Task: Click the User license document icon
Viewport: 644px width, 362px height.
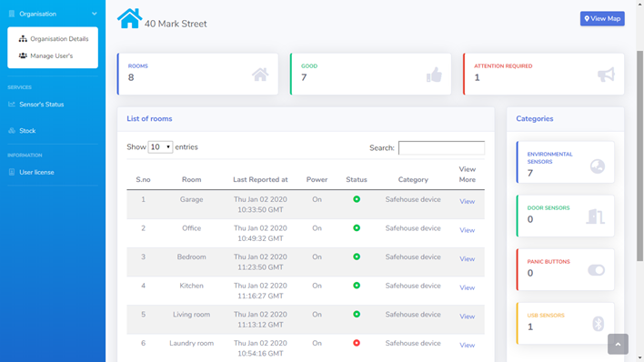Action: 12,172
